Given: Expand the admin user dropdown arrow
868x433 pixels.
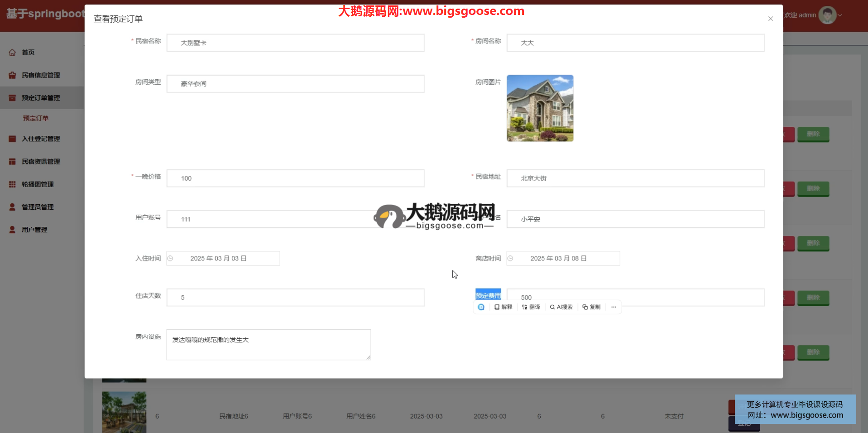Looking at the screenshot, I should click(840, 15).
